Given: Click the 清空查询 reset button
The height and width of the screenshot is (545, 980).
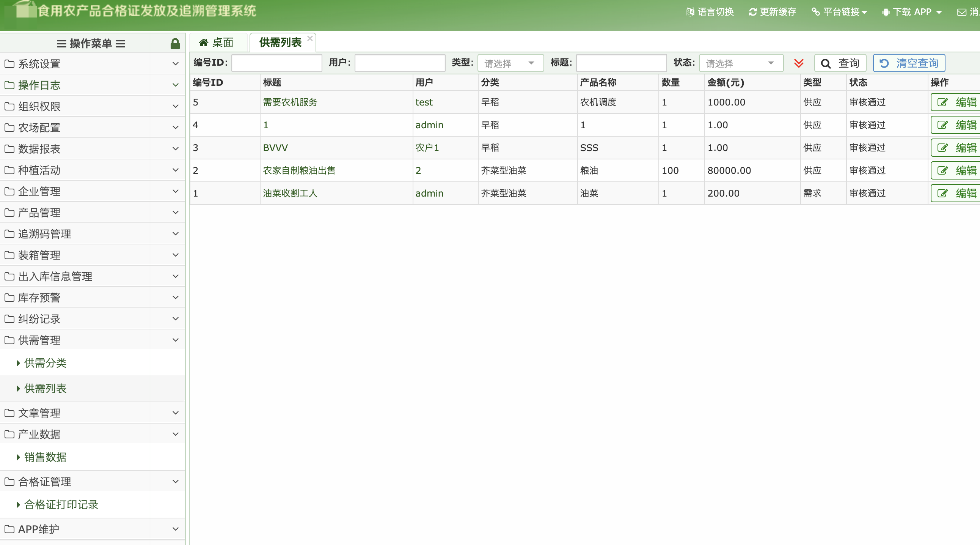Looking at the screenshot, I should tap(908, 63).
